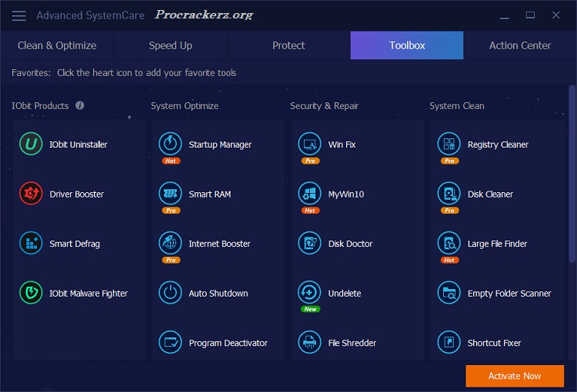Image resolution: width=577 pixels, height=392 pixels.
Task: Select the Smart RAM tool icon
Action: click(x=170, y=193)
